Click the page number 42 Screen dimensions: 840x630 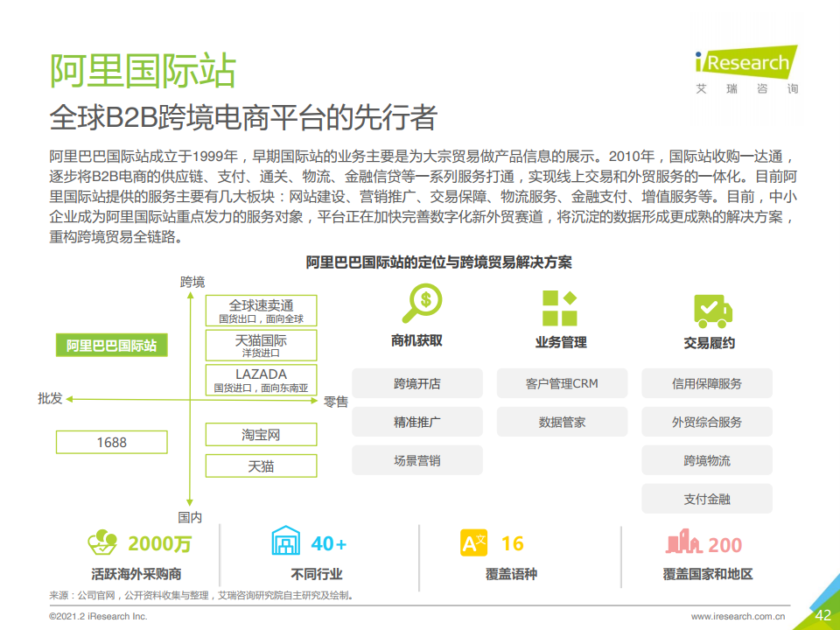click(822, 615)
